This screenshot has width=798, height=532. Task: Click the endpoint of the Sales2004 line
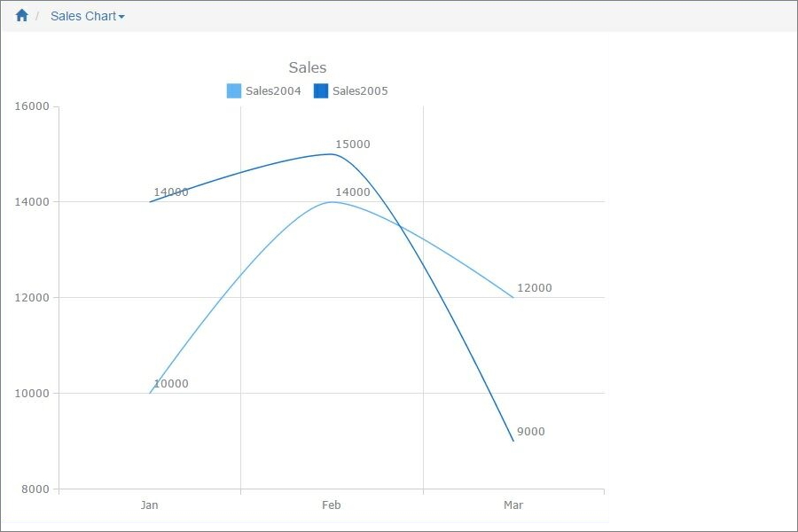tap(512, 297)
